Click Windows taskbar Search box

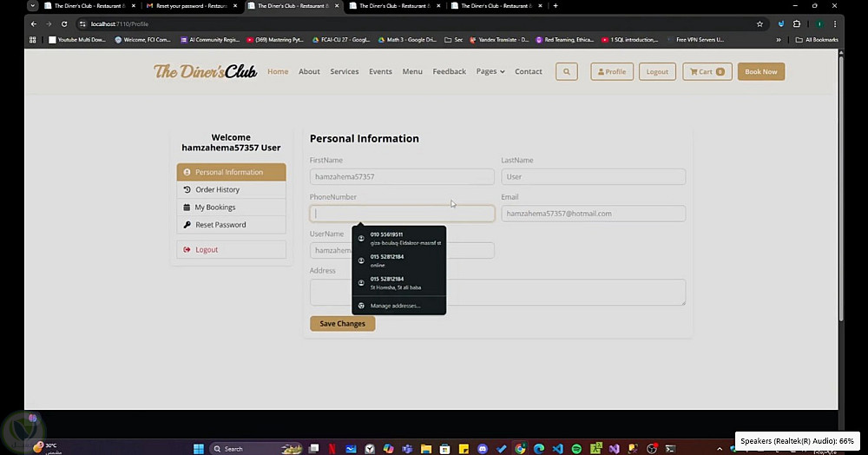pos(256,448)
